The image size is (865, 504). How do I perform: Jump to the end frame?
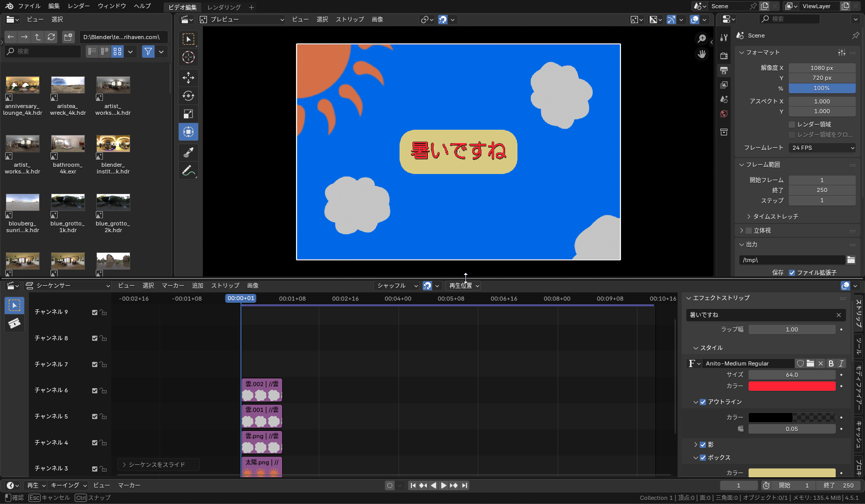click(x=464, y=485)
